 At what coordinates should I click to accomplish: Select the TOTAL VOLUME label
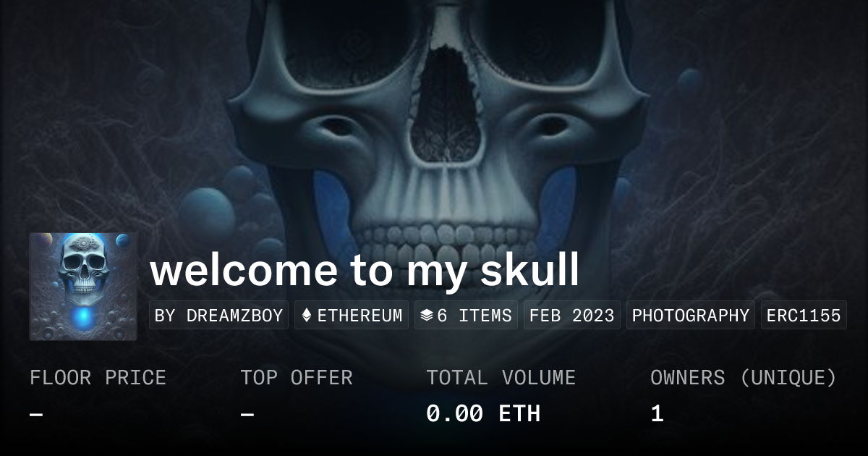(501, 378)
